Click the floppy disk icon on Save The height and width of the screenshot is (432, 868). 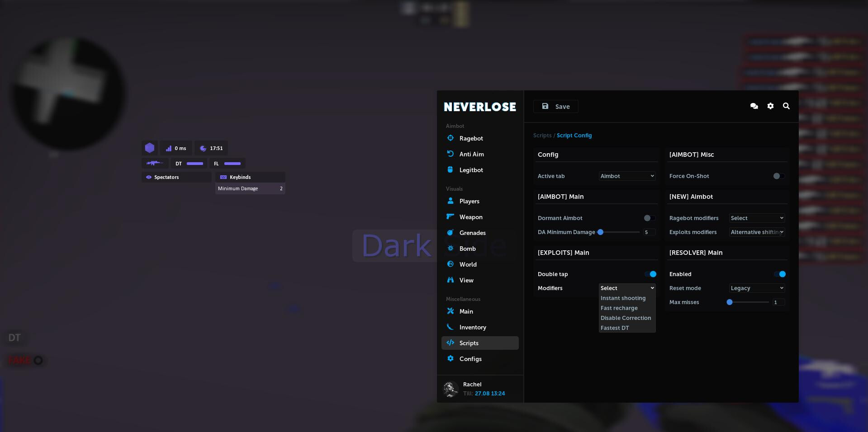point(545,106)
